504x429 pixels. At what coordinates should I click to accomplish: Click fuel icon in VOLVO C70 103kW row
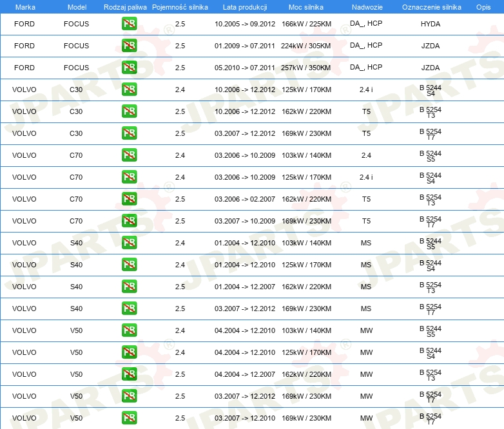[129, 155]
